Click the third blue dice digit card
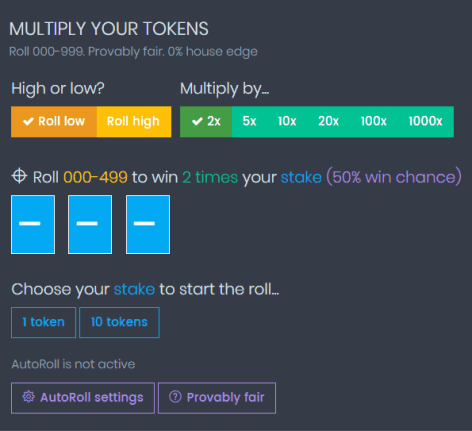472x431 pixels. pyautogui.click(x=148, y=225)
